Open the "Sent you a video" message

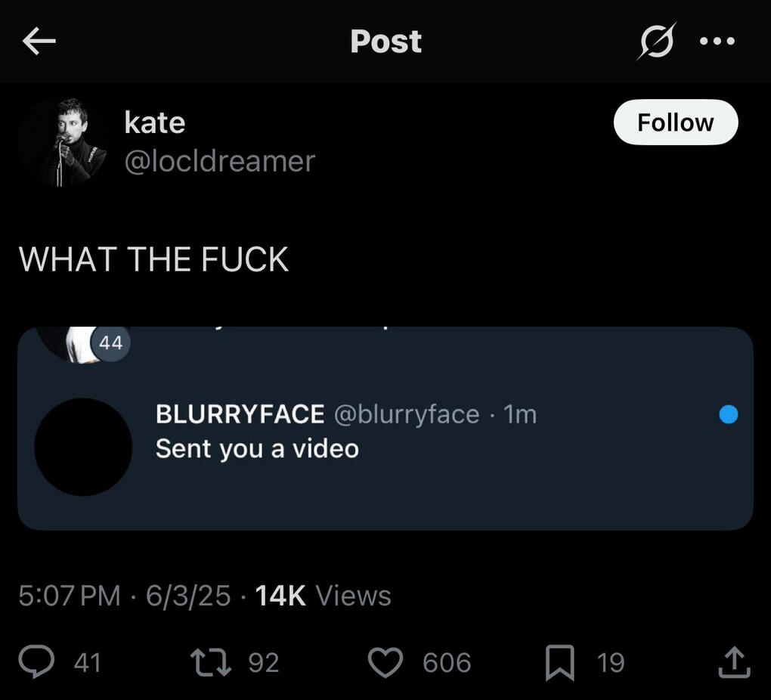(257, 449)
